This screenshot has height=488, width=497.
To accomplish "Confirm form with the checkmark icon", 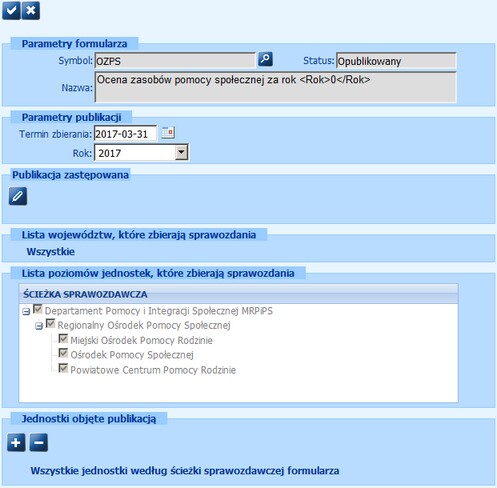I will (x=11, y=10).
